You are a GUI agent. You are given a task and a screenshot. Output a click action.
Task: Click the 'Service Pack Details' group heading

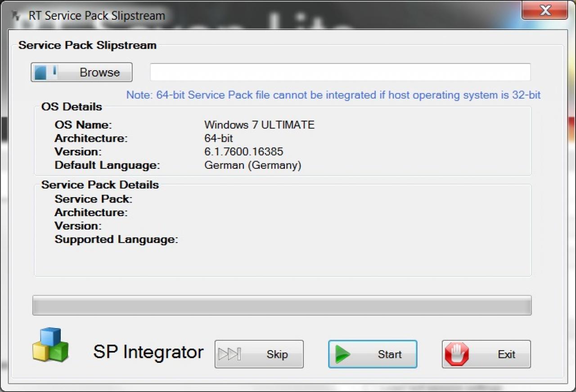coord(100,185)
